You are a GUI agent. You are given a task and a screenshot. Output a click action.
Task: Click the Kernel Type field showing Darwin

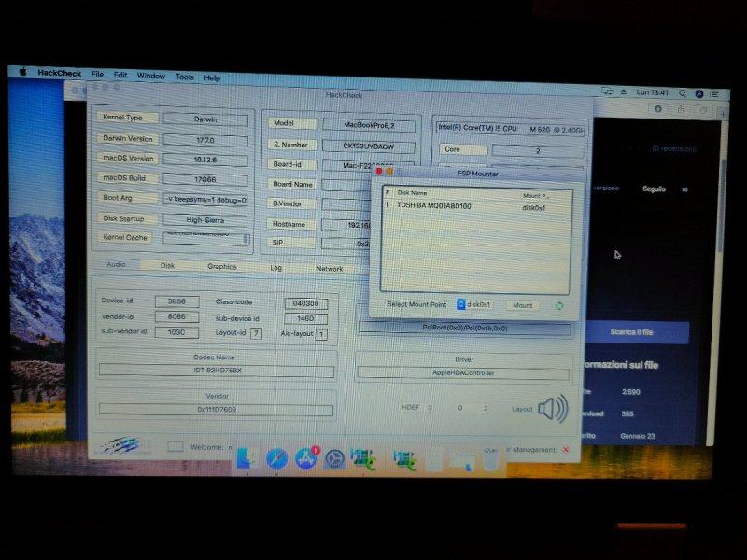pos(205,119)
